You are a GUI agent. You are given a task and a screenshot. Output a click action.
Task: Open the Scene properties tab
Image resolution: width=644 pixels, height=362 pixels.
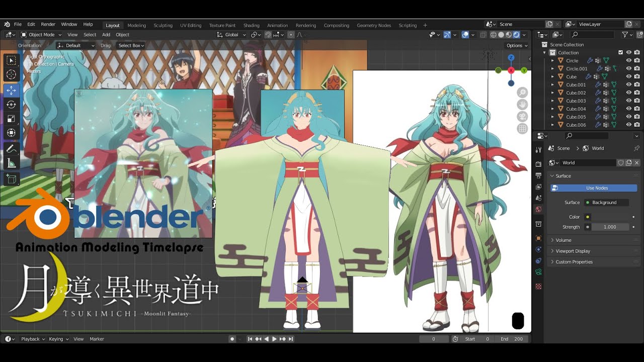538,199
